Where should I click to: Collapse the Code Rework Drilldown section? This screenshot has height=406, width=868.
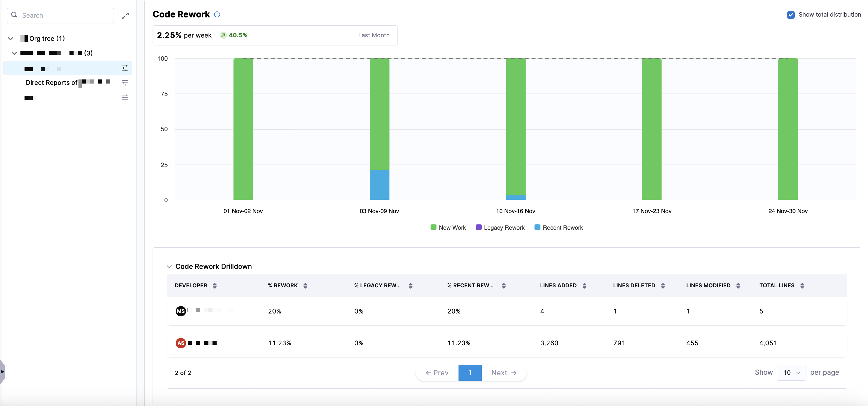pos(169,267)
